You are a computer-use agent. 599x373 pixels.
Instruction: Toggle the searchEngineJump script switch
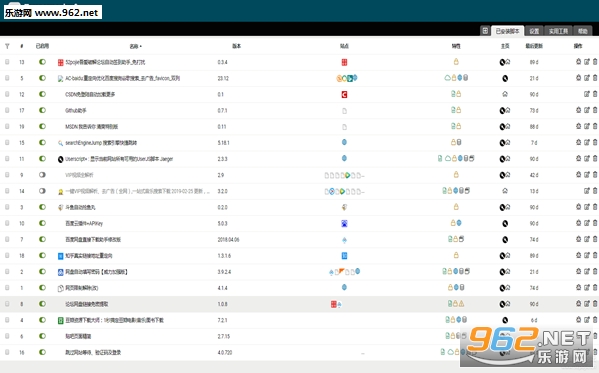pyautogui.click(x=42, y=143)
